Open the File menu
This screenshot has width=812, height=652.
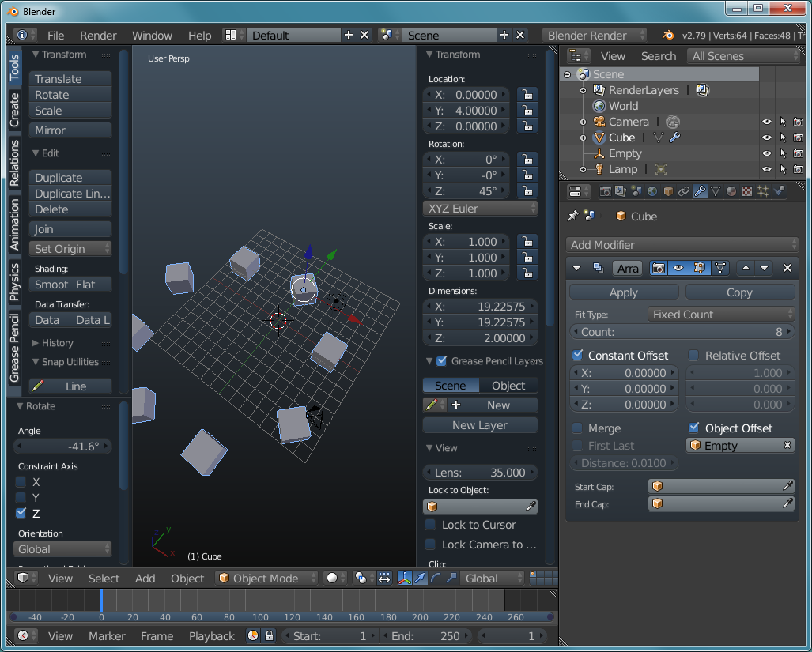point(56,36)
